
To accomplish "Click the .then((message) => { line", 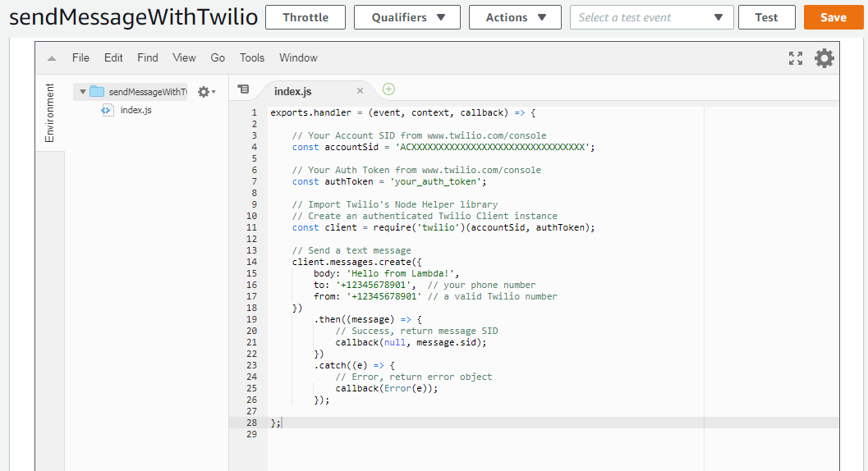I will pos(368,319).
